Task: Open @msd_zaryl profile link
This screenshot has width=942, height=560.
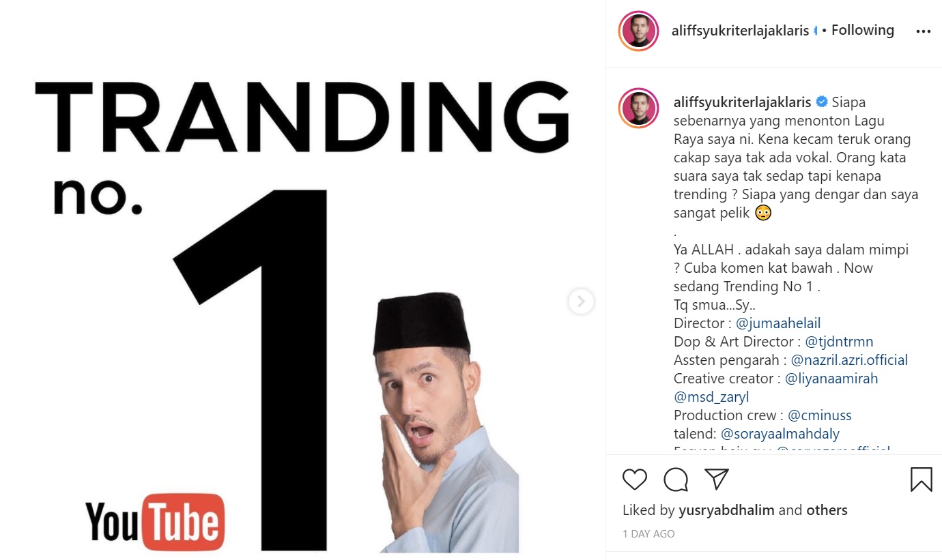Action: coord(711,397)
